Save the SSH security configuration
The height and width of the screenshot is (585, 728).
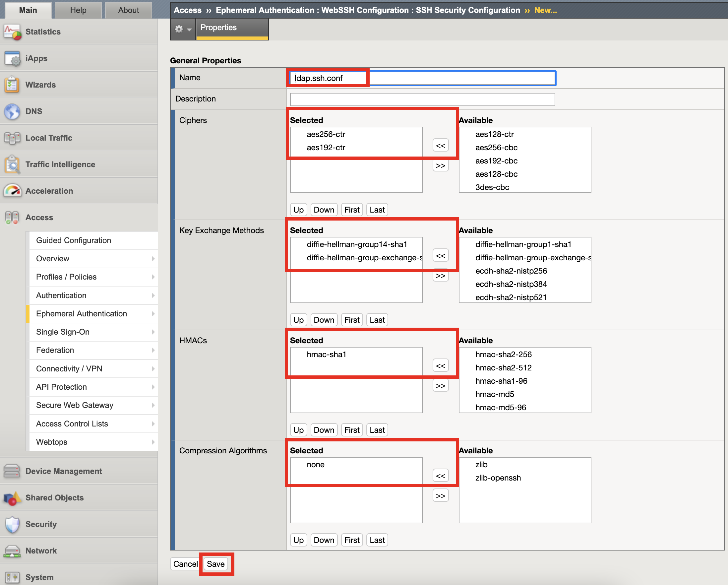[216, 564]
